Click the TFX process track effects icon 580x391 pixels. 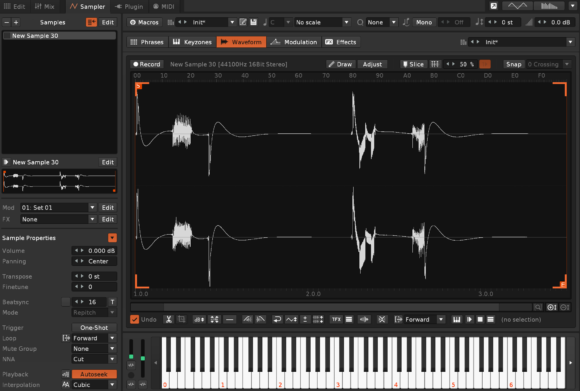pyautogui.click(x=336, y=320)
